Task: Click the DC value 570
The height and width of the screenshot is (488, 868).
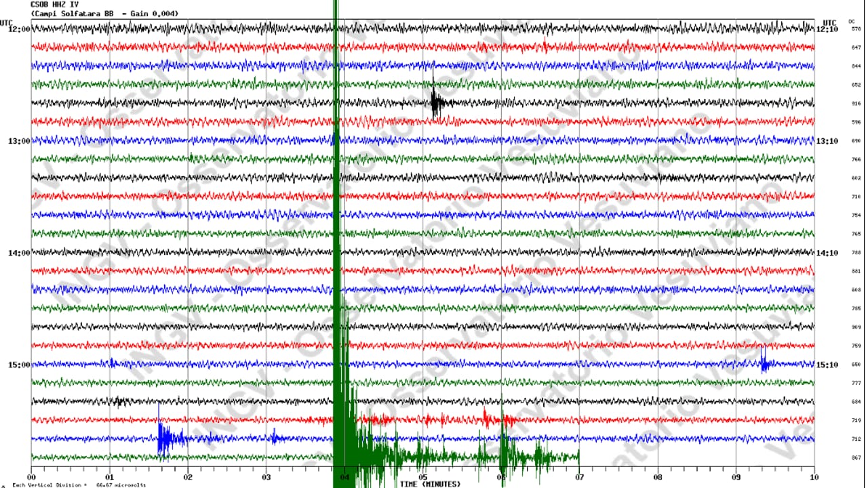Action: pyautogui.click(x=856, y=29)
